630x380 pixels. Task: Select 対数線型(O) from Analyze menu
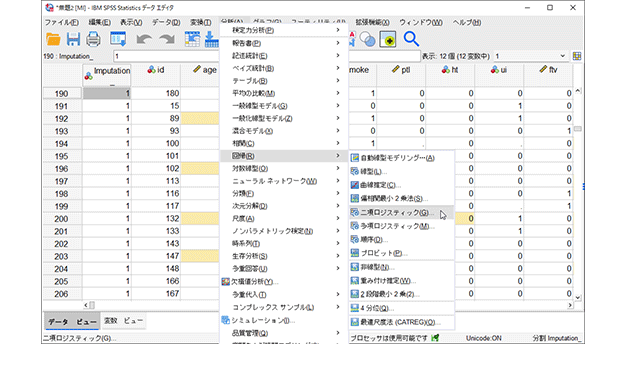tap(284, 168)
